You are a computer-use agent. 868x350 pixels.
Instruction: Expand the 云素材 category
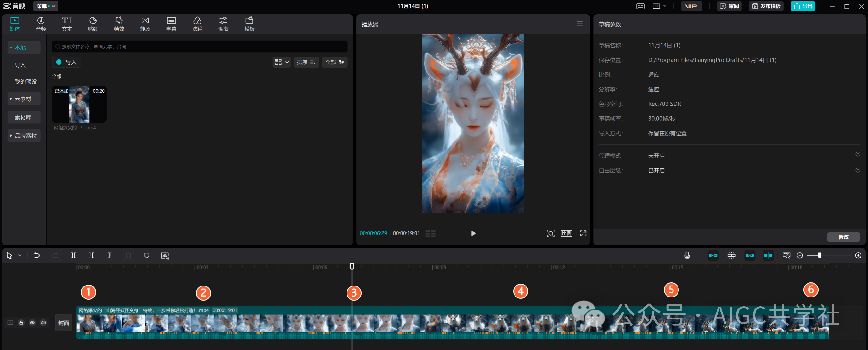tap(23, 99)
